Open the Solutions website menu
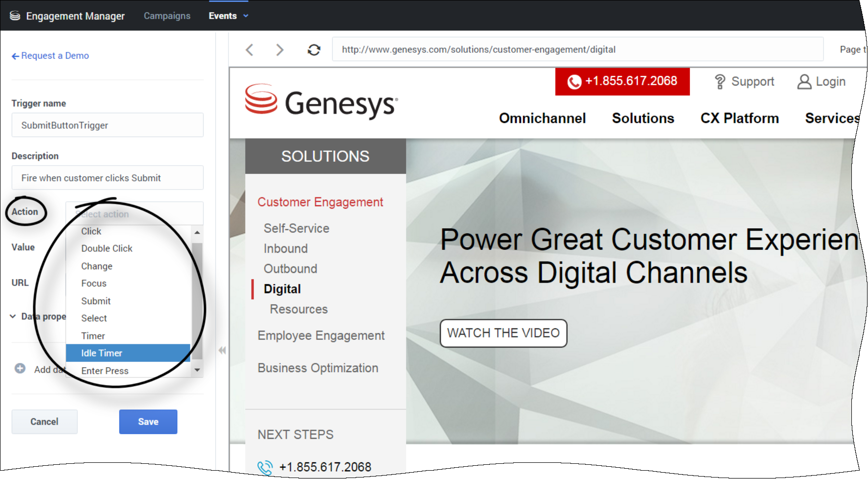The height and width of the screenshot is (479, 868). pyautogui.click(x=642, y=118)
